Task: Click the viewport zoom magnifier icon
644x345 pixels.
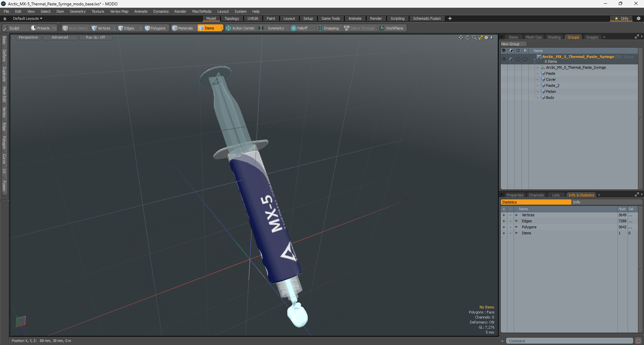Action: 474,38
